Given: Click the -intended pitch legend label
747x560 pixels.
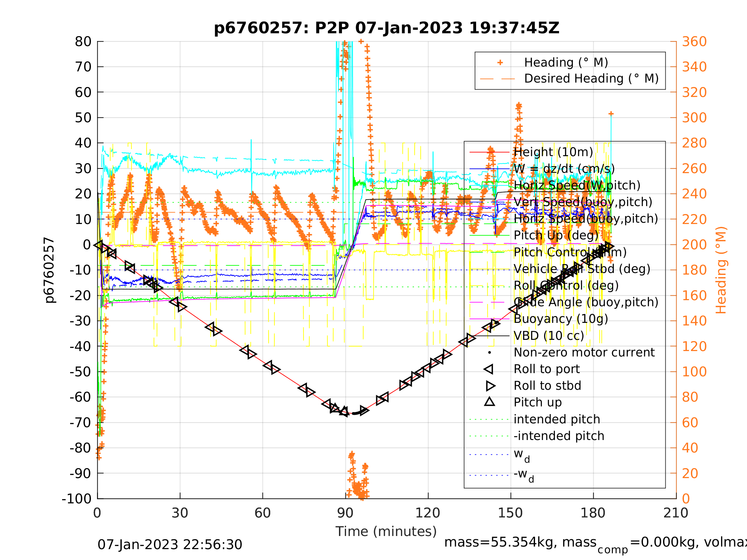Looking at the screenshot, I should coord(559,436).
